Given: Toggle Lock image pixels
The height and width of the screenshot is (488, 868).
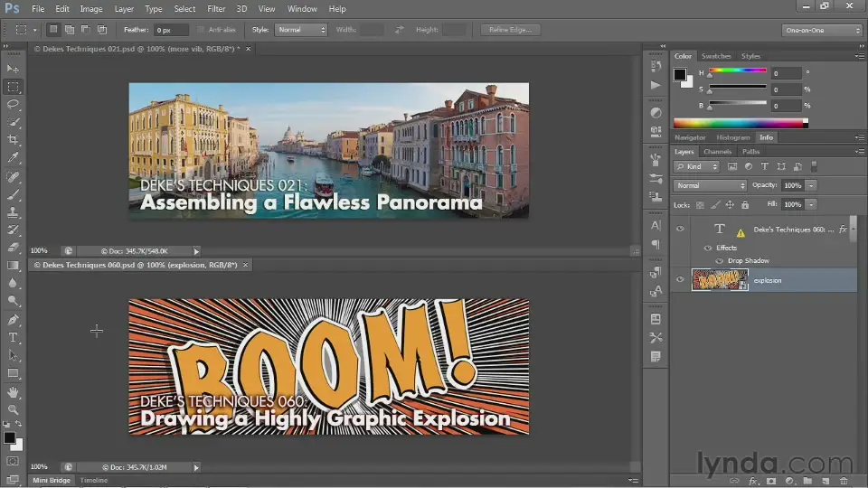Looking at the screenshot, I should point(715,205).
